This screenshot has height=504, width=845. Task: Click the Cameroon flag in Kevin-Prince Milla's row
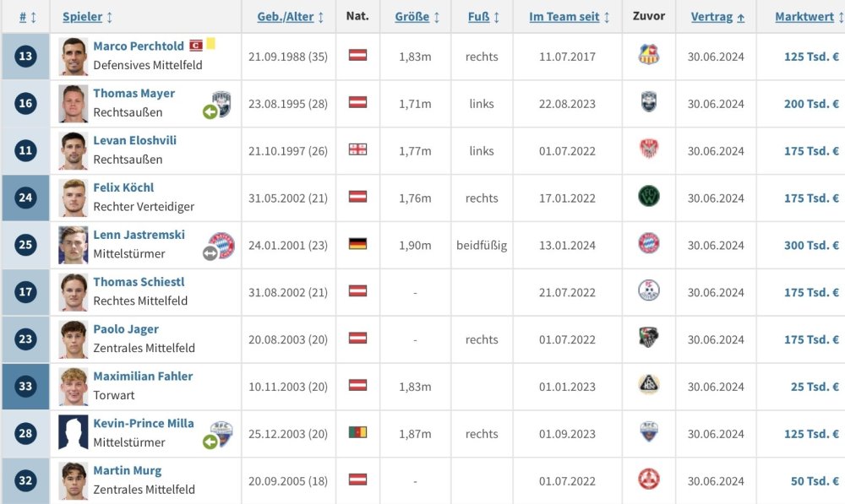tap(357, 434)
